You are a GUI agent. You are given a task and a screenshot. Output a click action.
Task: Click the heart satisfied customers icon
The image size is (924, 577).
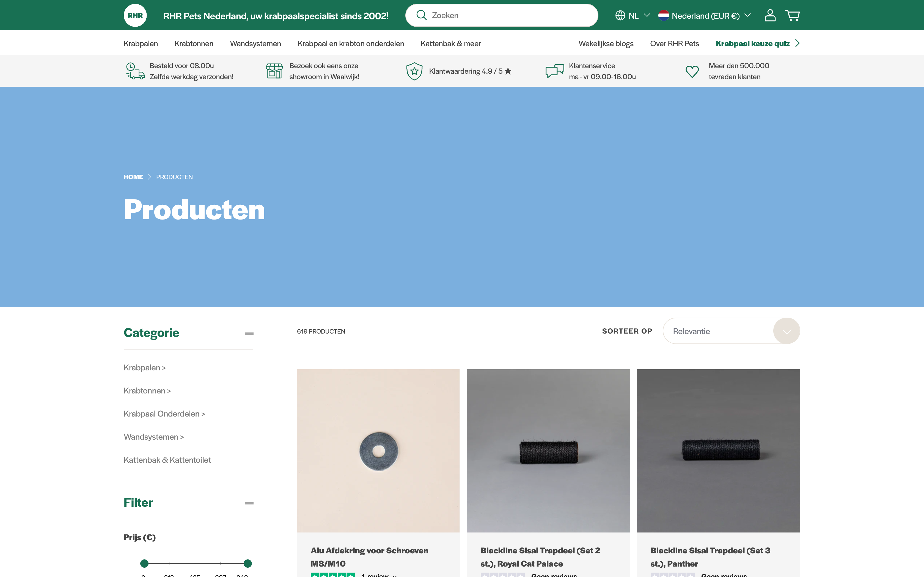tap(692, 71)
